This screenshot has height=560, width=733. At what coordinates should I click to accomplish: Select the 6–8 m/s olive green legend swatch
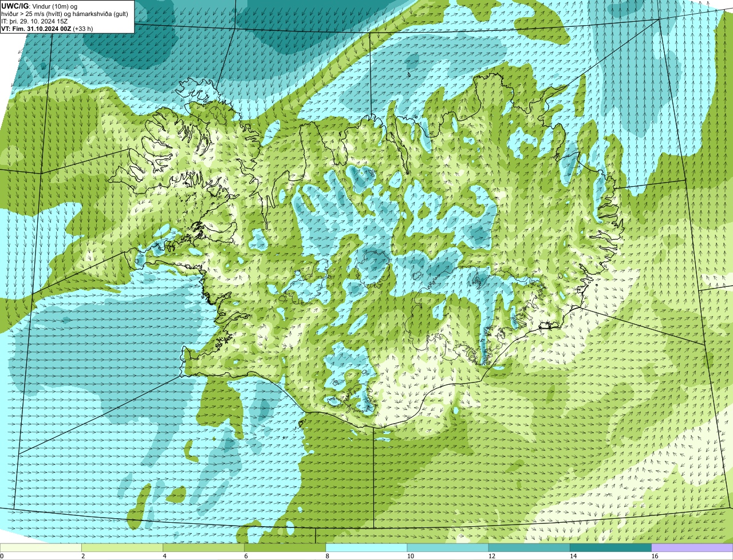click(285, 547)
